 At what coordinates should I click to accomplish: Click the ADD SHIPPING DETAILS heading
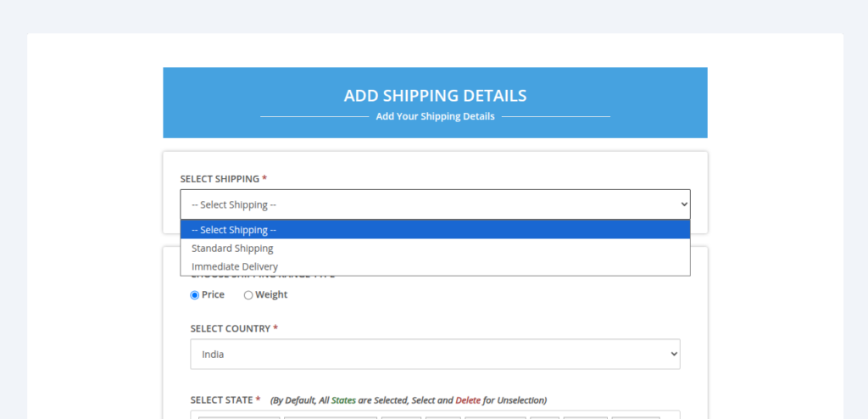(435, 95)
